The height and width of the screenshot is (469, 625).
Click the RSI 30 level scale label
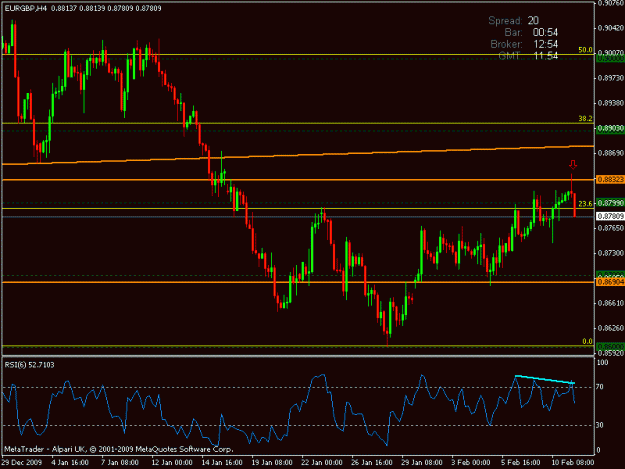tap(600, 425)
